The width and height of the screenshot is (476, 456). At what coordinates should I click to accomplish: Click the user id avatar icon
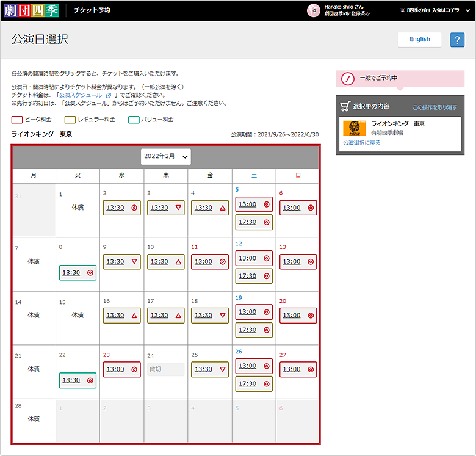point(314,10)
